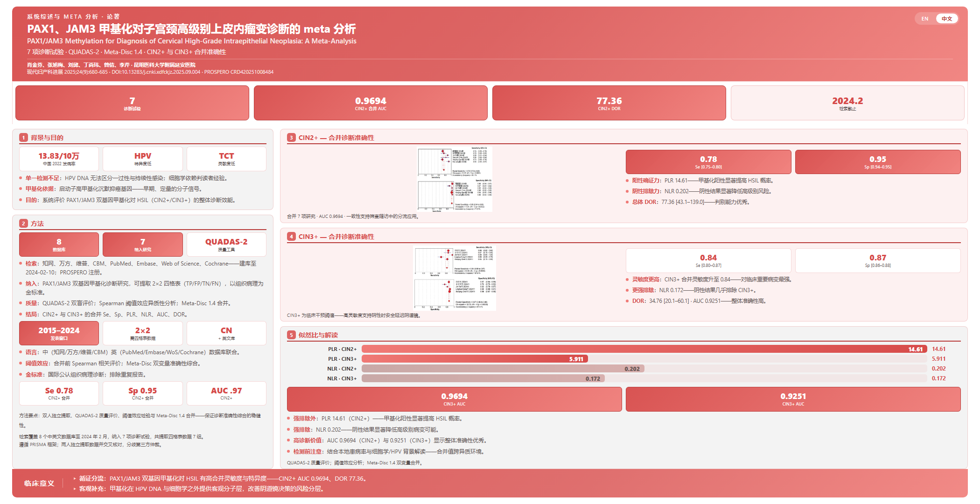Click the '0.87 Sp [0.86–0.88]' card
The height and width of the screenshot is (504, 980).
coord(878,261)
